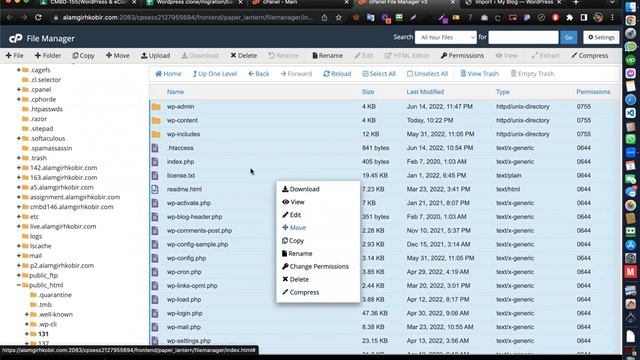This screenshot has height=360, width=640.
Task: Choose Copy in context menu
Action: coord(293,241)
